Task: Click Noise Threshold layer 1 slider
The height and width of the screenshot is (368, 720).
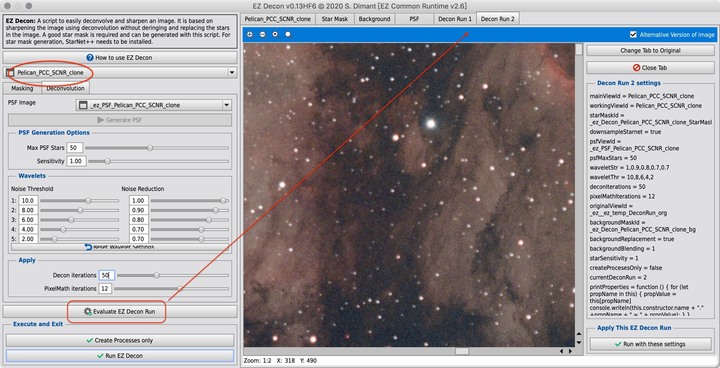Action: (79, 201)
